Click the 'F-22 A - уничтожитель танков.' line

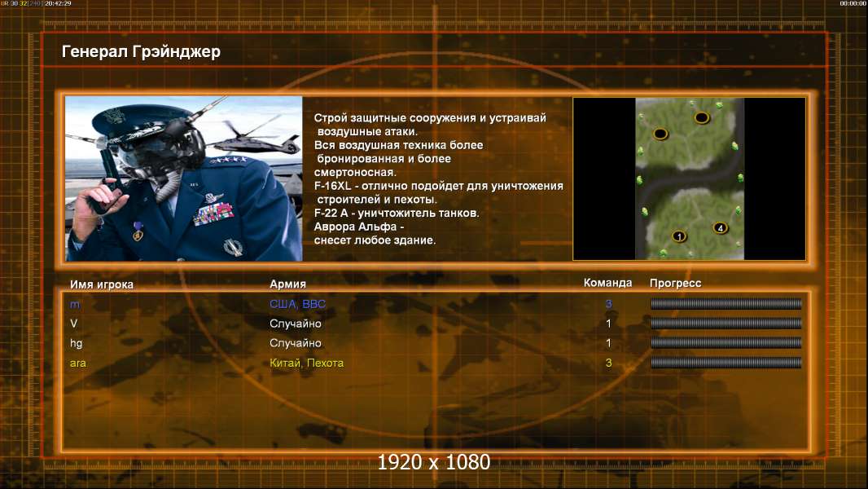click(x=397, y=214)
